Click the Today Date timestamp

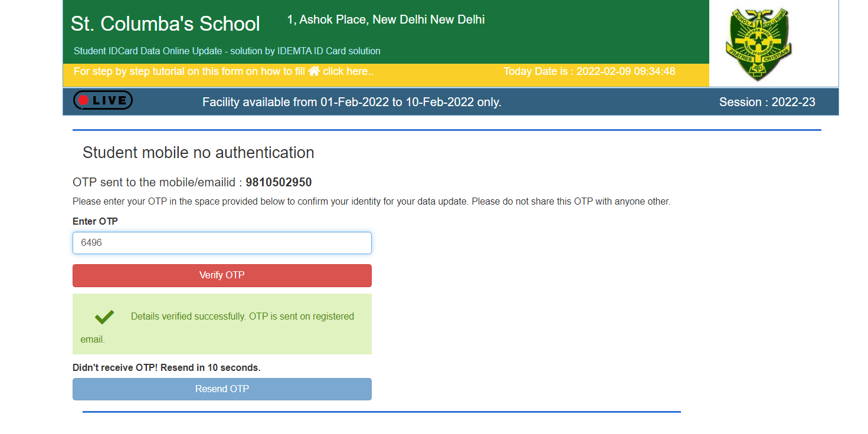tap(588, 71)
